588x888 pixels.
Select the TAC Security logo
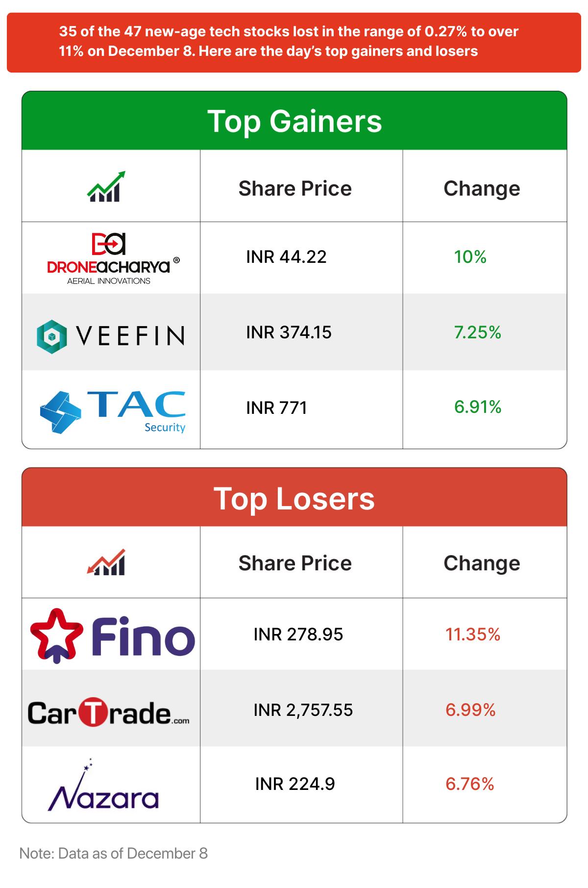pos(113,412)
